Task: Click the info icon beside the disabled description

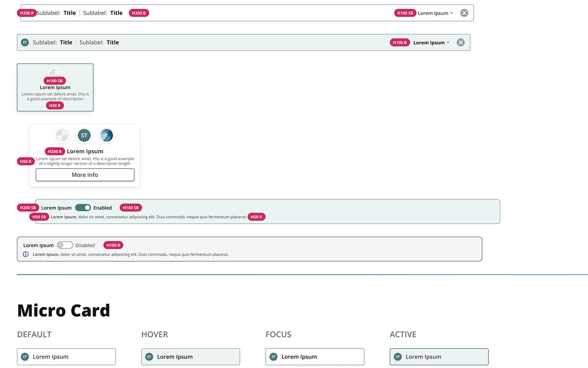Action: pos(26,254)
